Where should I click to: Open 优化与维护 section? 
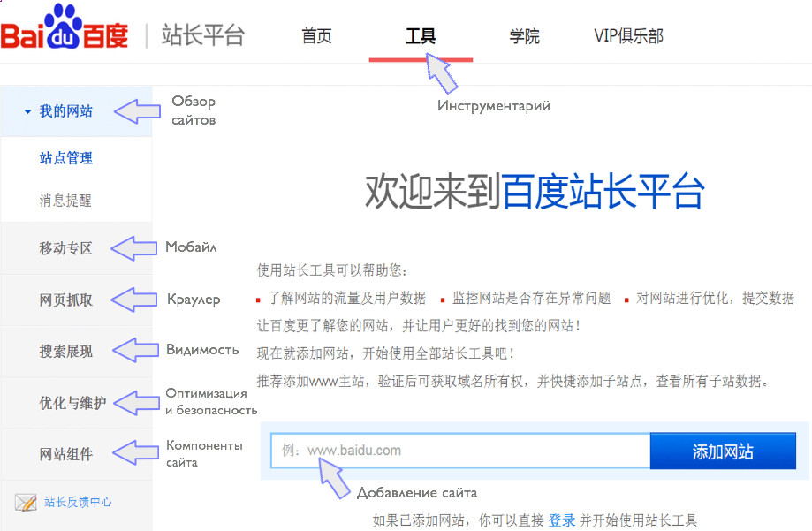pyautogui.click(x=72, y=403)
